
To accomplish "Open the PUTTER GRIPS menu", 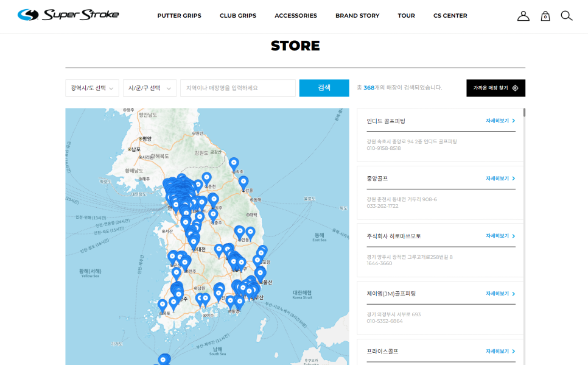I will coord(179,16).
